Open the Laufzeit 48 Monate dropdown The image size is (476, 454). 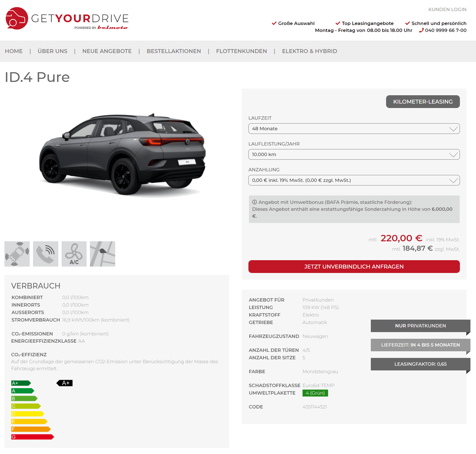click(x=354, y=129)
